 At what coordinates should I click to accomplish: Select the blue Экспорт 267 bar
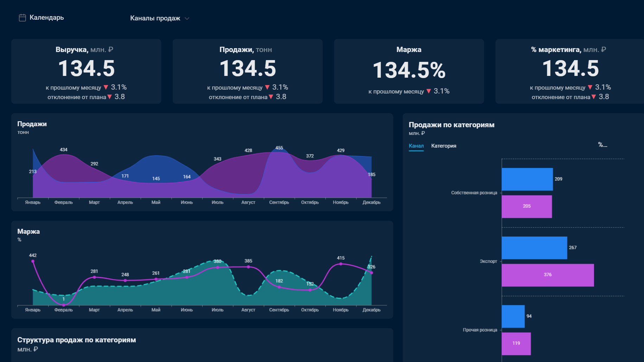pyautogui.click(x=534, y=248)
